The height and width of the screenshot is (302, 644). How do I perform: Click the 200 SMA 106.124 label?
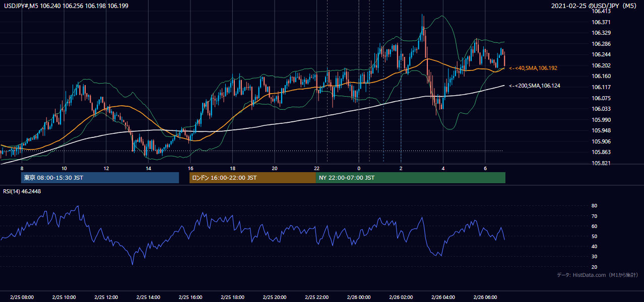click(535, 86)
